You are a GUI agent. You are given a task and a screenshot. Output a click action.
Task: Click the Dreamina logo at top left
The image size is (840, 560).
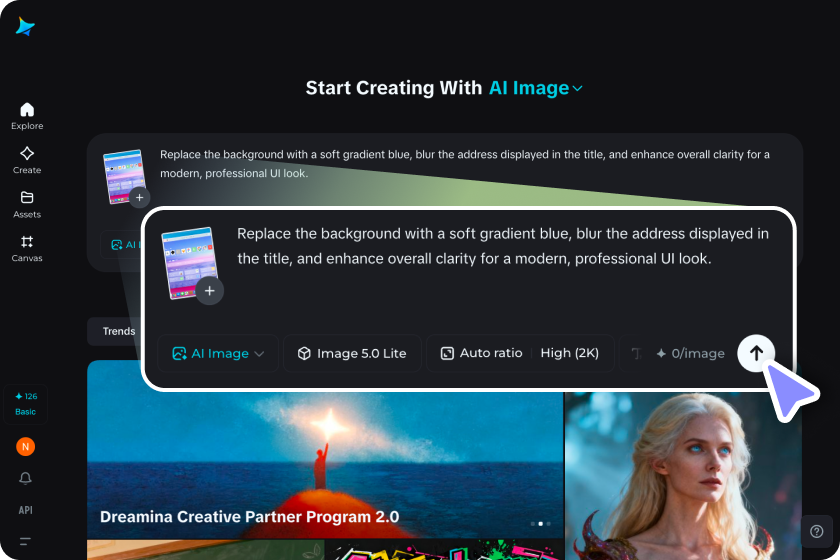(25, 26)
